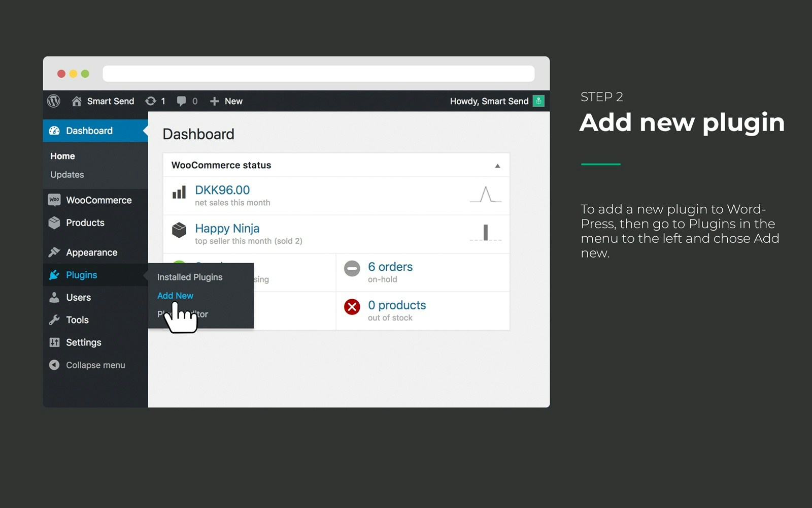Viewport: 812px width, 508px height.
Task: Click the 0 products out of stock alert
Action: tap(396, 305)
